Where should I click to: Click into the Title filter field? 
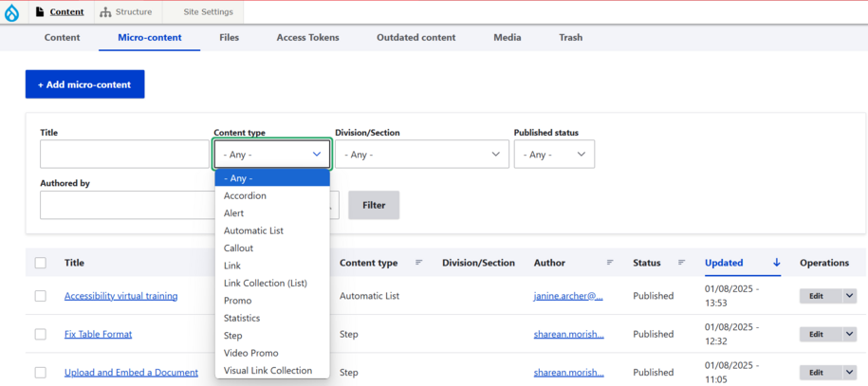123,155
